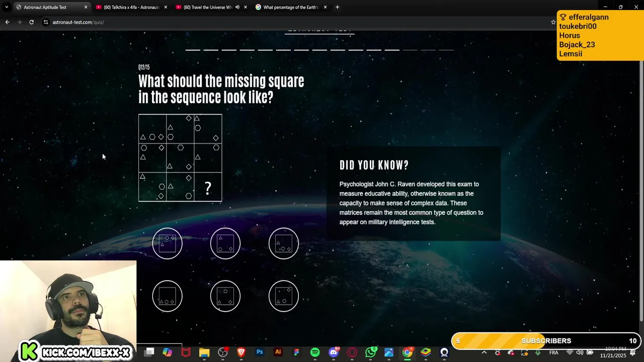Open Figma from the taskbar
Image resolution: width=644 pixels, height=362 pixels.
(296, 352)
